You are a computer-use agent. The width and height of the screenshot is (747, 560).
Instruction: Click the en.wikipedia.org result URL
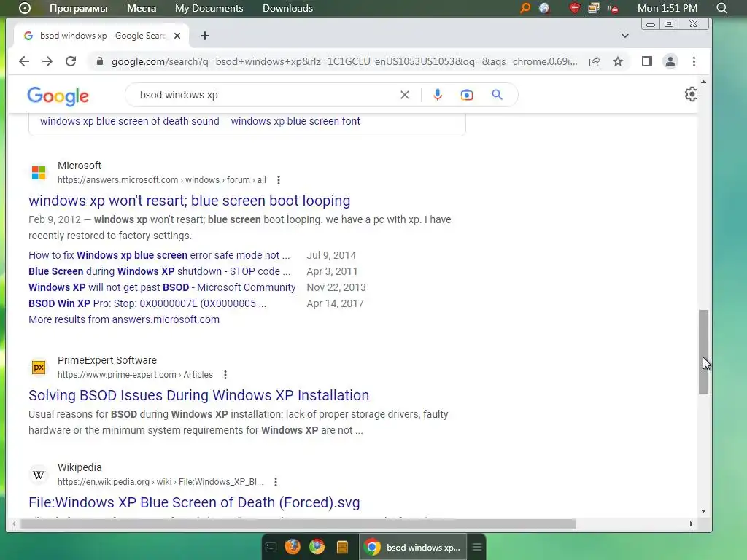pos(160,482)
